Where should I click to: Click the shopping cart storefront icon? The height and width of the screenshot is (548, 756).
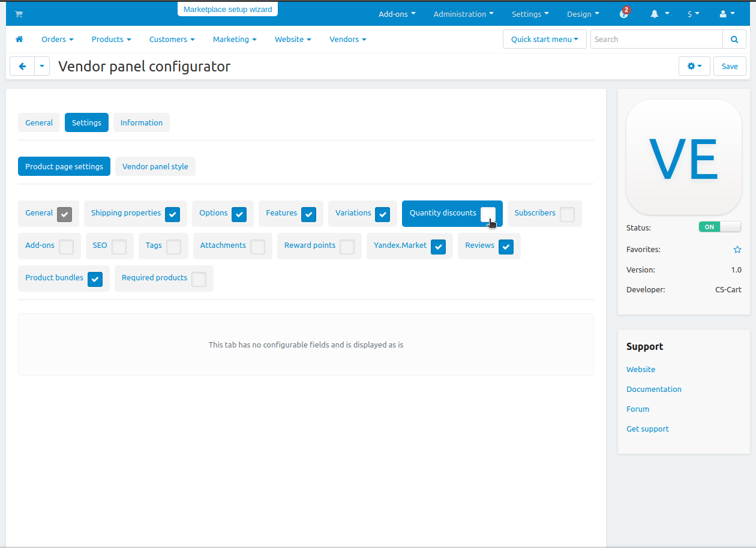[x=19, y=14]
